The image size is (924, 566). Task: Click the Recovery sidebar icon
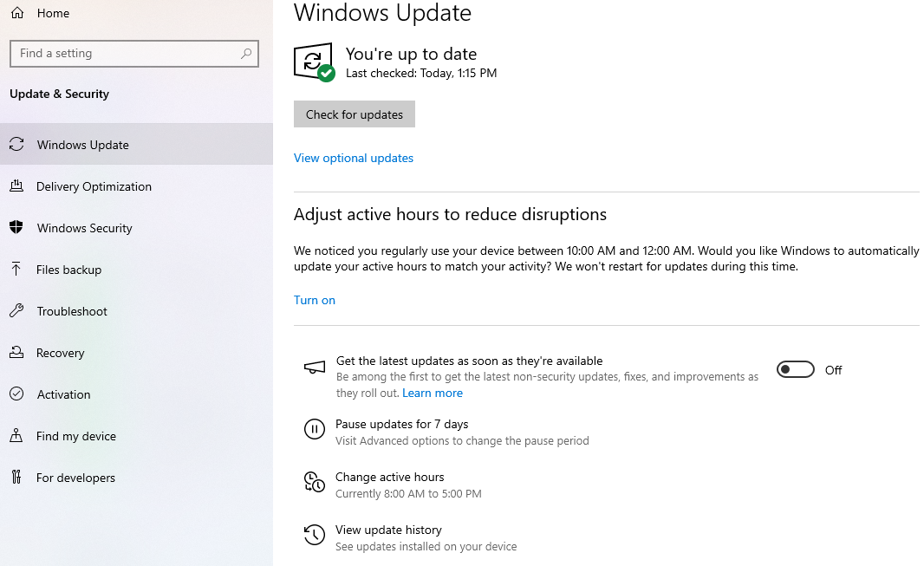[16, 352]
